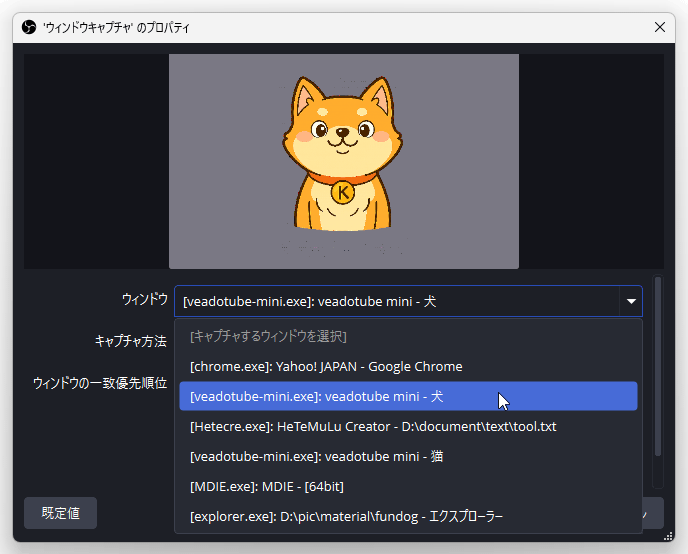Click the ウィンドウ field label

pyautogui.click(x=144, y=300)
